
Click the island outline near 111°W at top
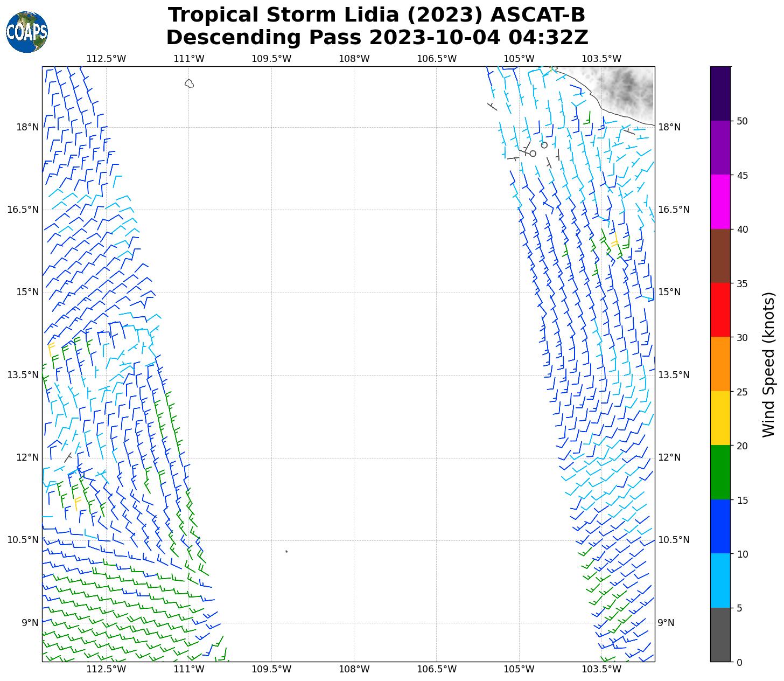click(x=189, y=84)
